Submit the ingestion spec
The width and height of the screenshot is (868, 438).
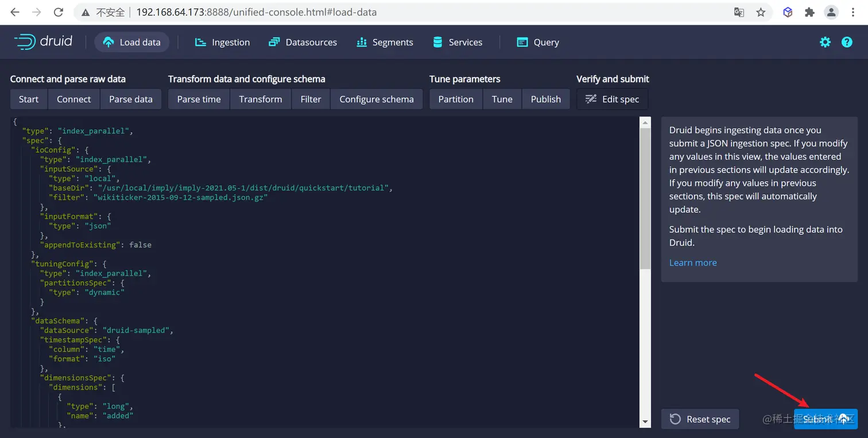coord(826,419)
